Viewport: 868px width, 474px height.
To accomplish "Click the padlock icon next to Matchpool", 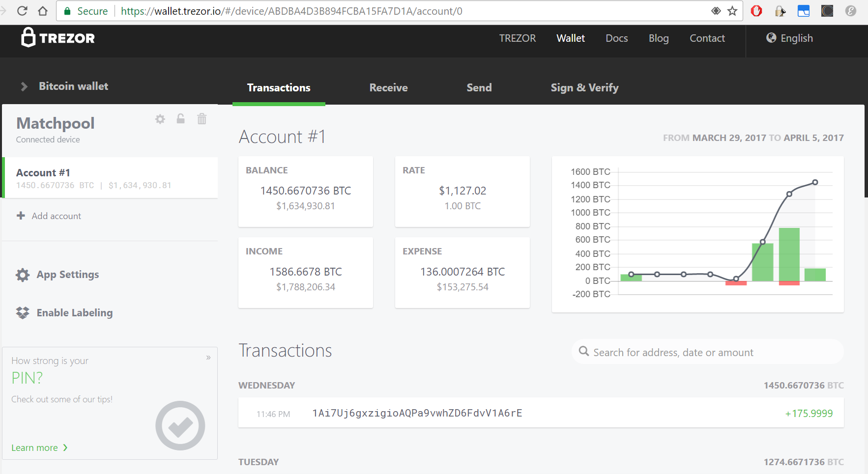I will (x=181, y=119).
